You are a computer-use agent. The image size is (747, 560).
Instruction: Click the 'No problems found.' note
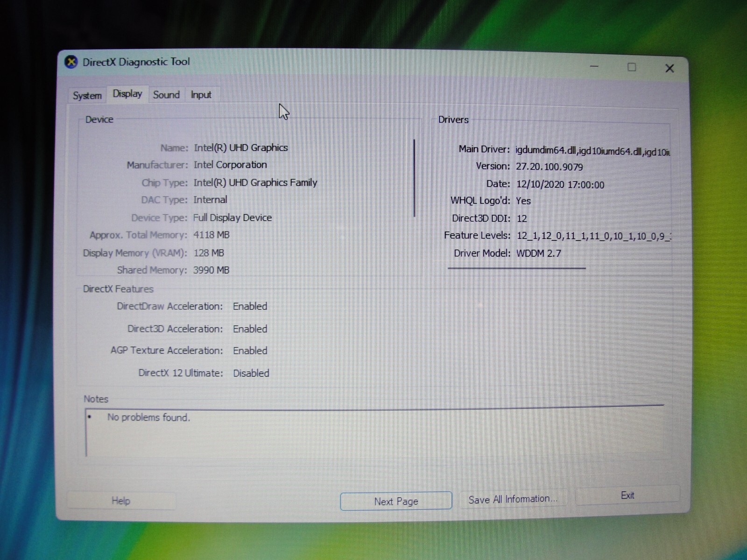point(149,417)
